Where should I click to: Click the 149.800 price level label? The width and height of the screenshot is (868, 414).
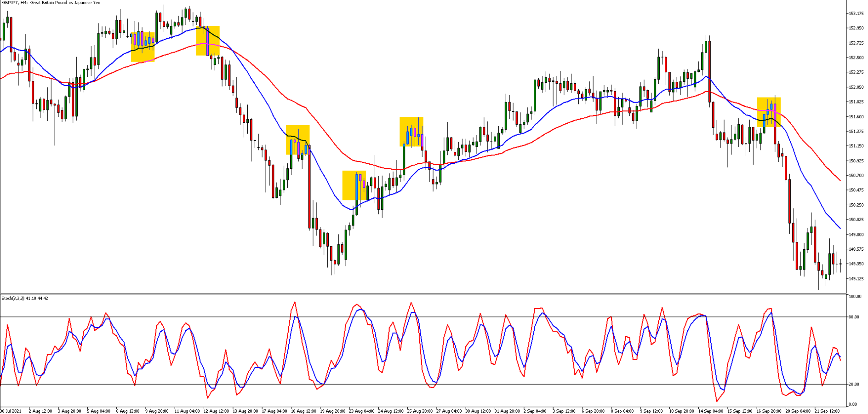[x=856, y=234]
